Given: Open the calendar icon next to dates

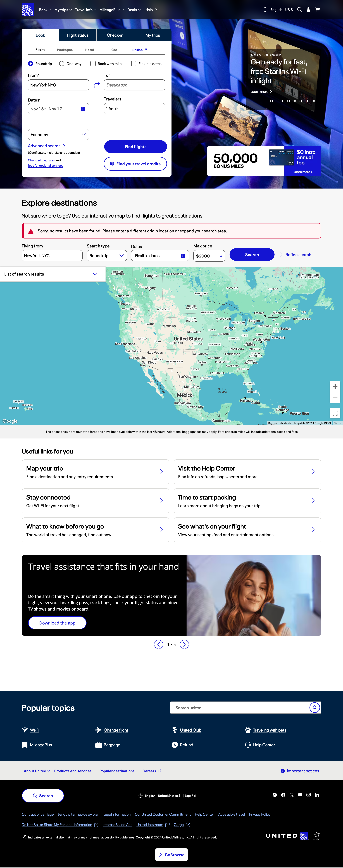Looking at the screenshot, I should pyautogui.click(x=83, y=108).
